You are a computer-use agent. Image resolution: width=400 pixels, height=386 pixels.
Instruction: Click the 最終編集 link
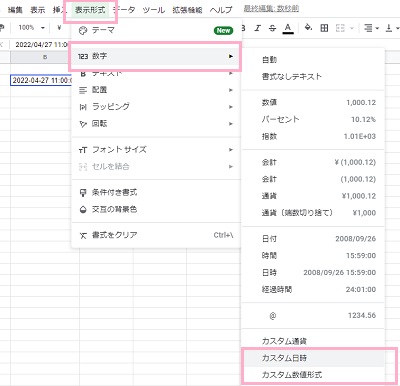(x=271, y=9)
